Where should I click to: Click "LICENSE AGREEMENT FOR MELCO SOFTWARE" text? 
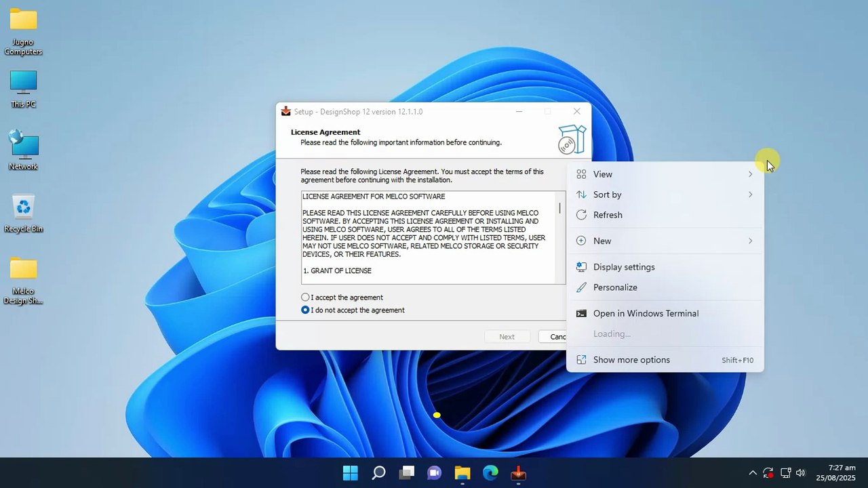point(374,197)
